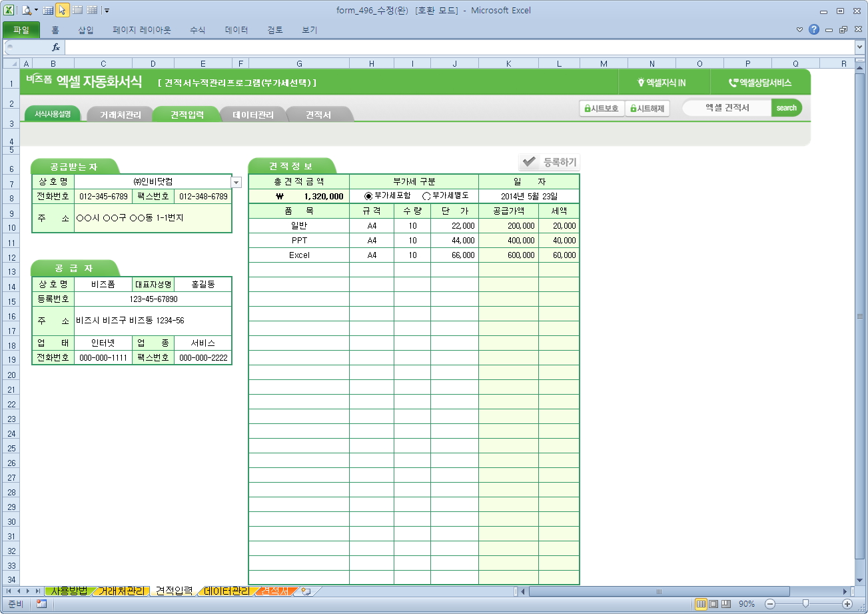Click the 시트보호 sheet protect button
This screenshot has width=868, height=614.
602,108
